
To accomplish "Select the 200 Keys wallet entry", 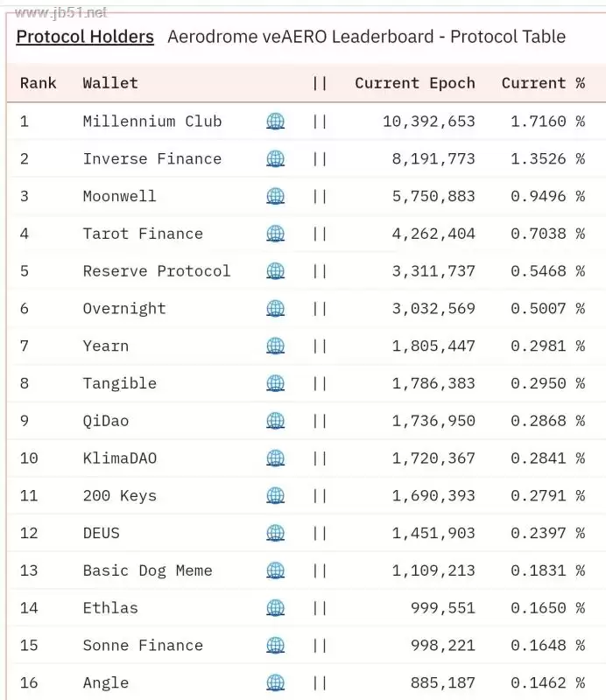I will tap(120, 496).
